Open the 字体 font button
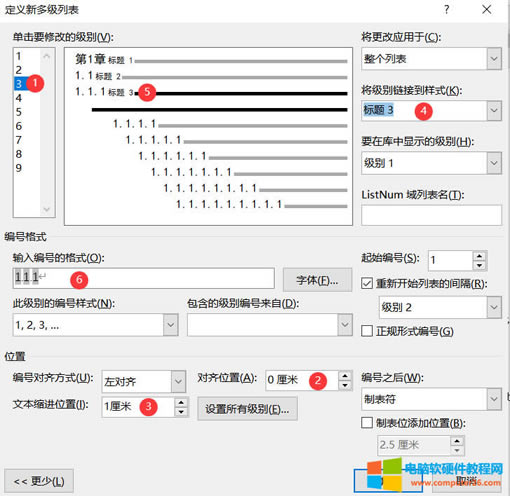Image resolution: width=510 pixels, height=496 pixels. click(x=317, y=280)
